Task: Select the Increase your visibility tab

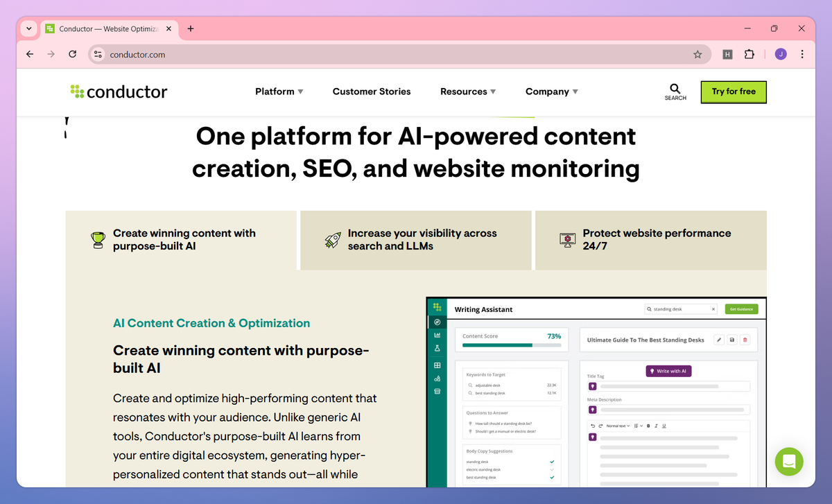Action: click(416, 240)
